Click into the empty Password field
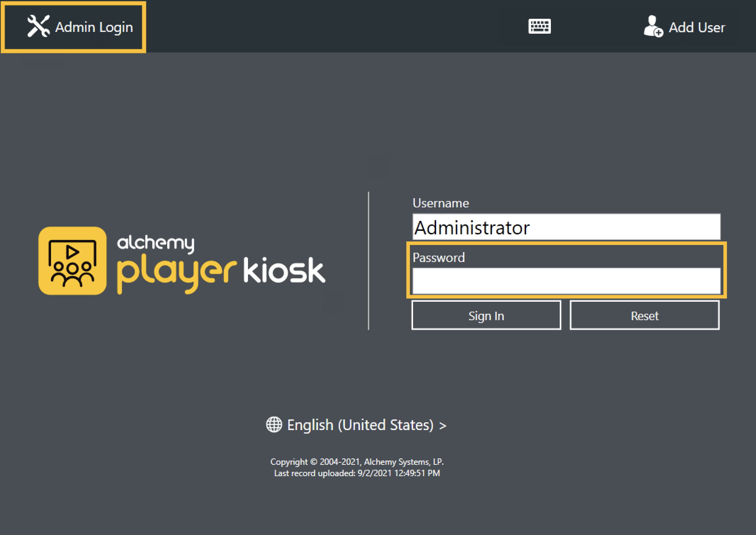Image resolution: width=756 pixels, height=535 pixels. (x=566, y=281)
